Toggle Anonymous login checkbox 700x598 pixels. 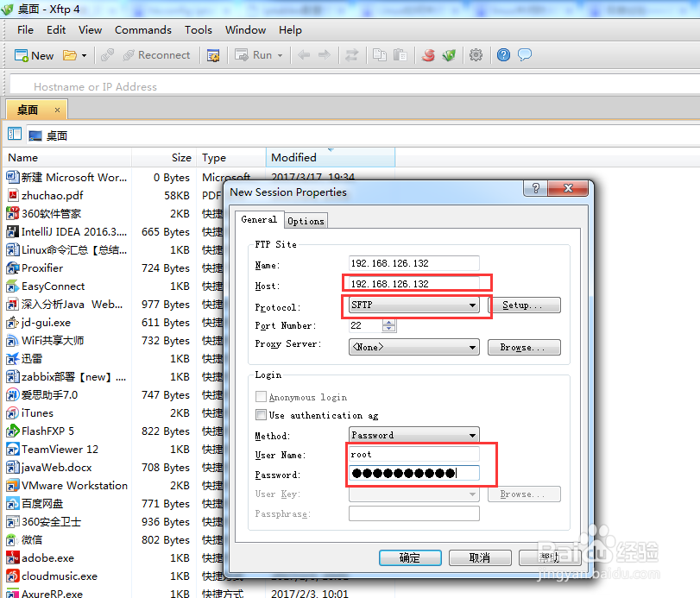(262, 397)
